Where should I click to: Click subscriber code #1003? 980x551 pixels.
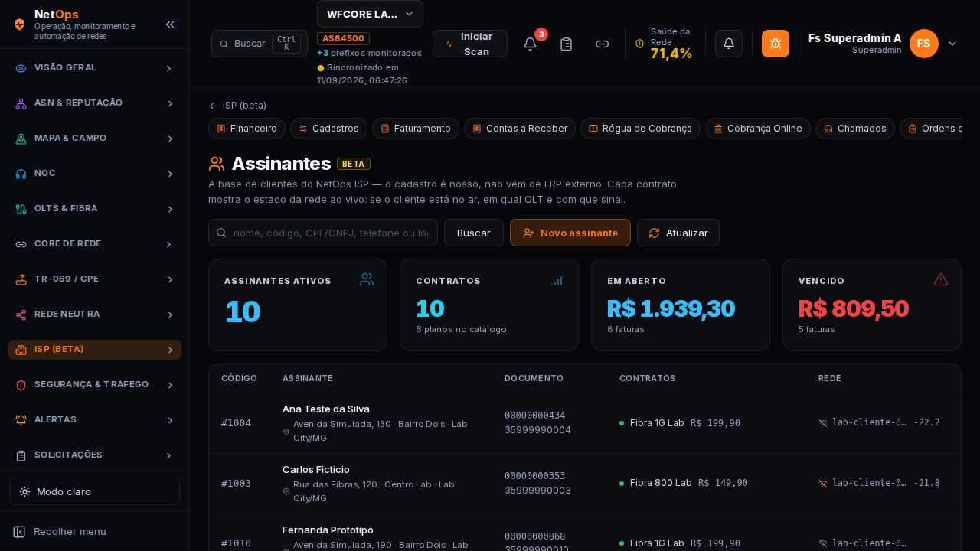point(236,484)
